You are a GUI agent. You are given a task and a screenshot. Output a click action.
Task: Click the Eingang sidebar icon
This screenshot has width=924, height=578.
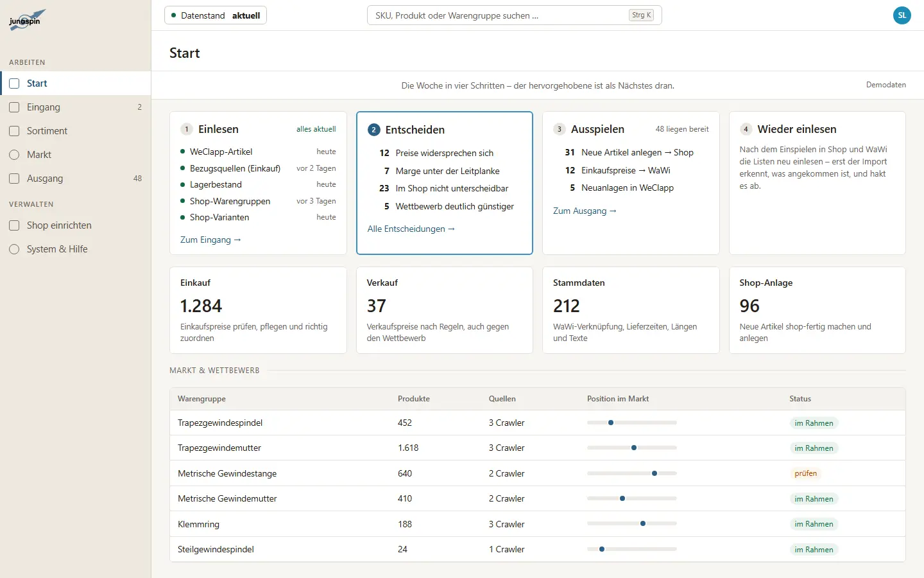click(x=14, y=107)
